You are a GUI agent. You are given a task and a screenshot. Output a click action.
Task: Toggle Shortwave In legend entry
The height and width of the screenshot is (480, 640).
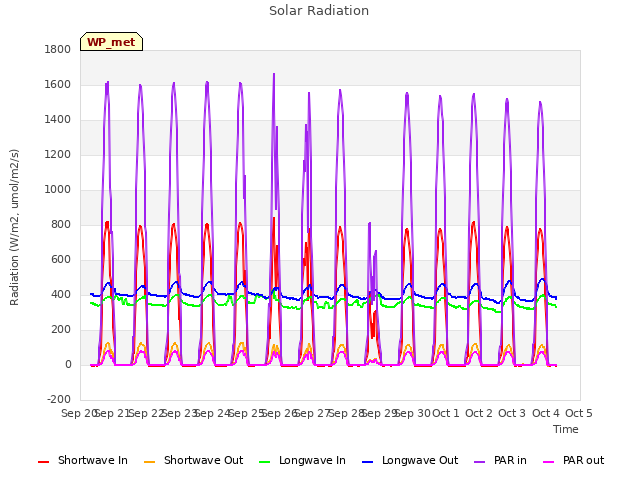(83, 460)
